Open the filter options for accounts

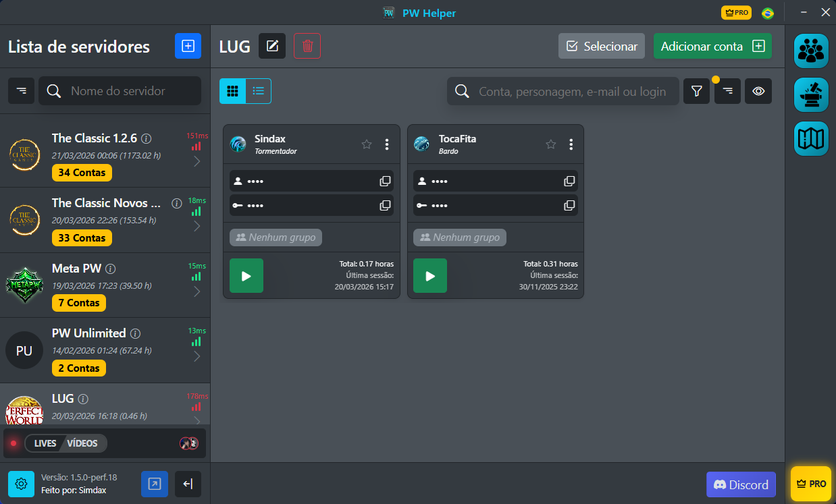click(x=696, y=90)
